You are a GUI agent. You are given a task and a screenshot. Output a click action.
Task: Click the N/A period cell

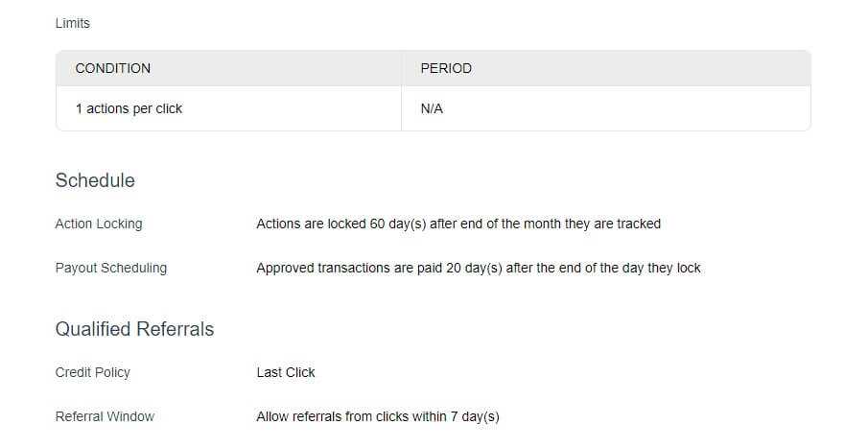[x=432, y=108]
